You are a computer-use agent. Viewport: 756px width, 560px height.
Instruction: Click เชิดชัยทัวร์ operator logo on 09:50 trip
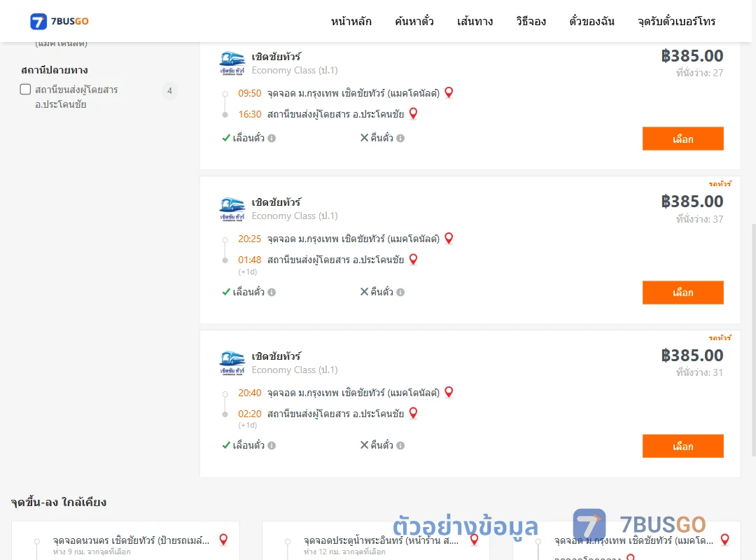click(x=232, y=64)
